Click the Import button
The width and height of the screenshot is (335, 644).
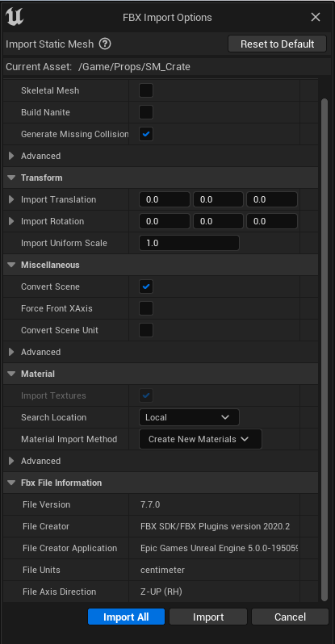[208, 617]
